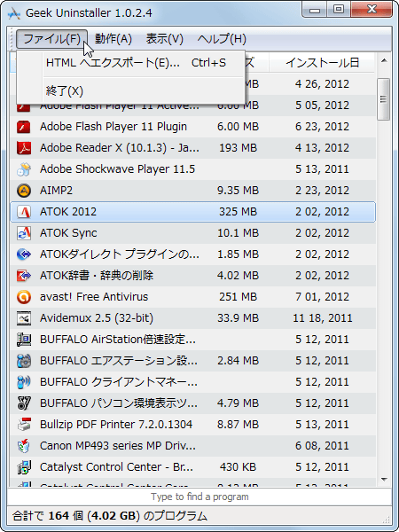Click the 8.87 MB size of Bullzip

(x=239, y=425)
